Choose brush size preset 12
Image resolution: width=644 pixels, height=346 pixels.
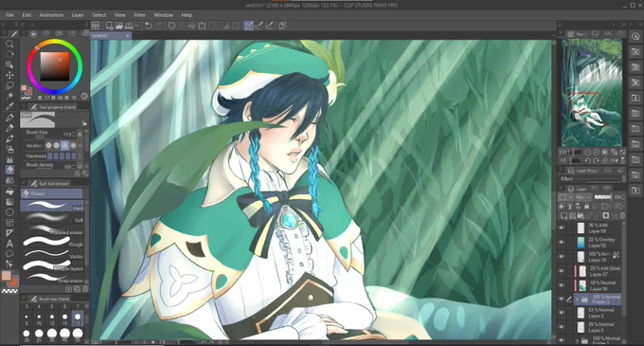[52, 319]
